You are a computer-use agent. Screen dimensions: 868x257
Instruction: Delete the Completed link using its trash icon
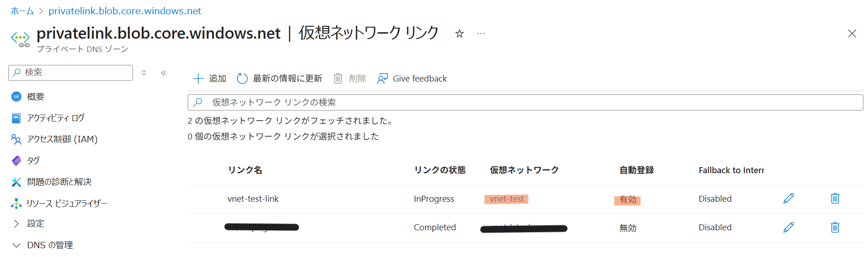pos(835,227)
